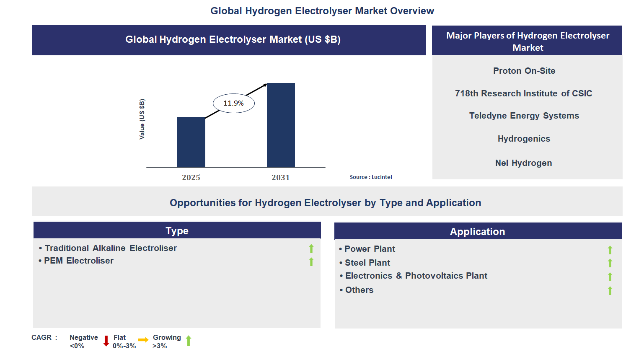Select the 11.9% CAGR callout oval
Screen dimensions: 644x357
(233, 103)
